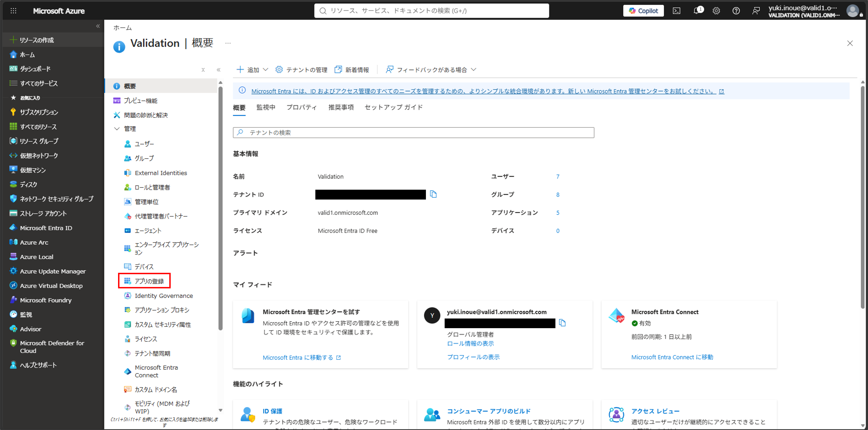
Task: Open the feedback icon in top bar
Action: (x=756, y=11)
